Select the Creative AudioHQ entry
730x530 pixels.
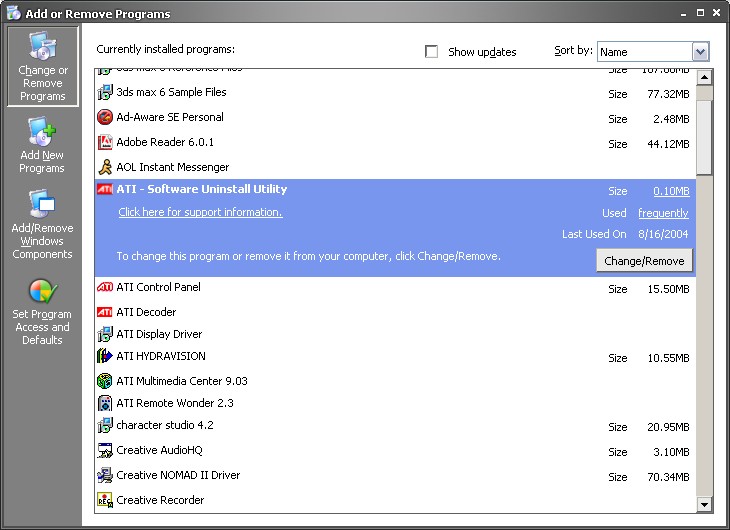395,450
